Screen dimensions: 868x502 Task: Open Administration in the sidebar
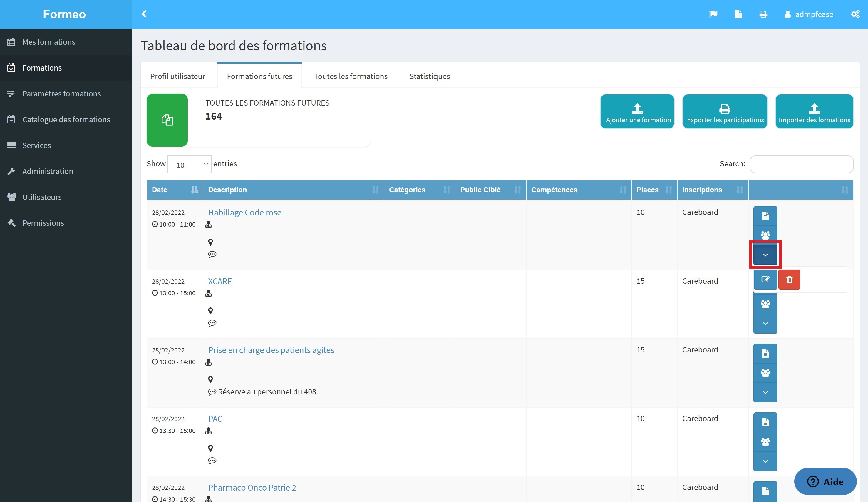click(x=66, y=171)
